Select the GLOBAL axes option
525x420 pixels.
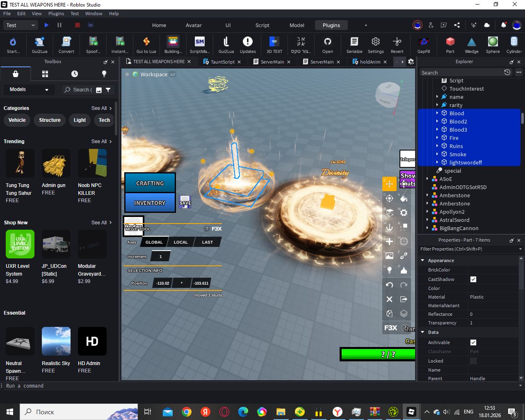[x=154, y=242]
